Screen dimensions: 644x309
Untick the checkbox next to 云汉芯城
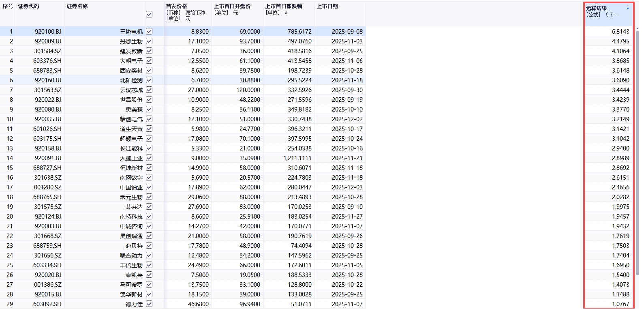[149, 90]
